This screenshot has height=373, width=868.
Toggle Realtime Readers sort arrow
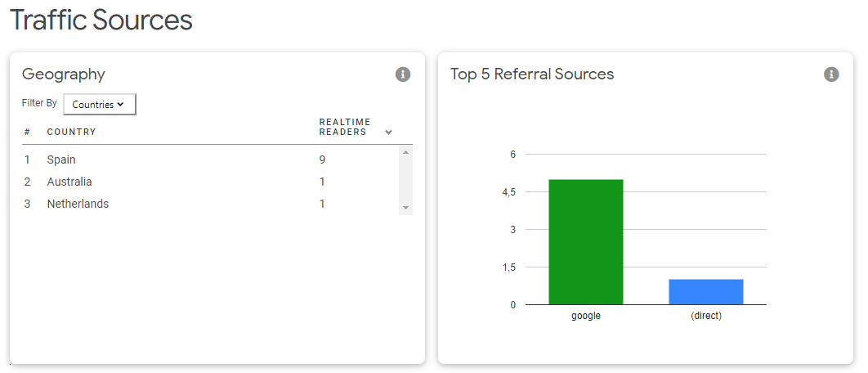coord(389,133)
